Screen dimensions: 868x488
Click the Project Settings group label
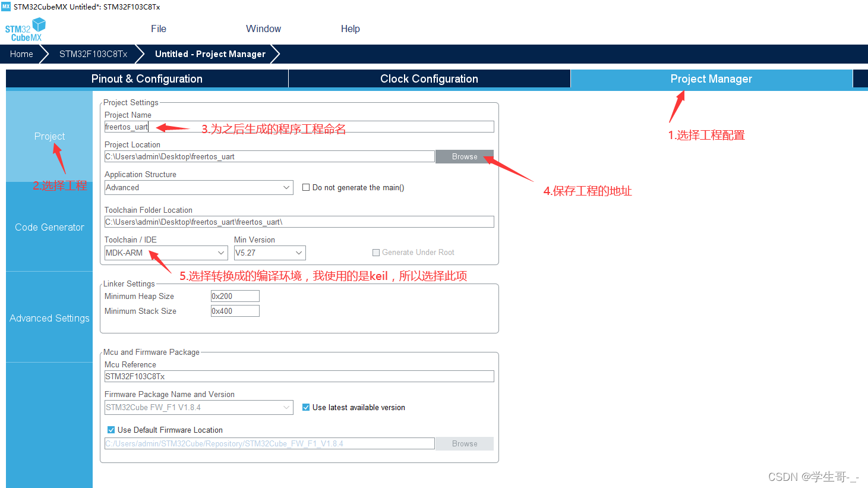131,102
